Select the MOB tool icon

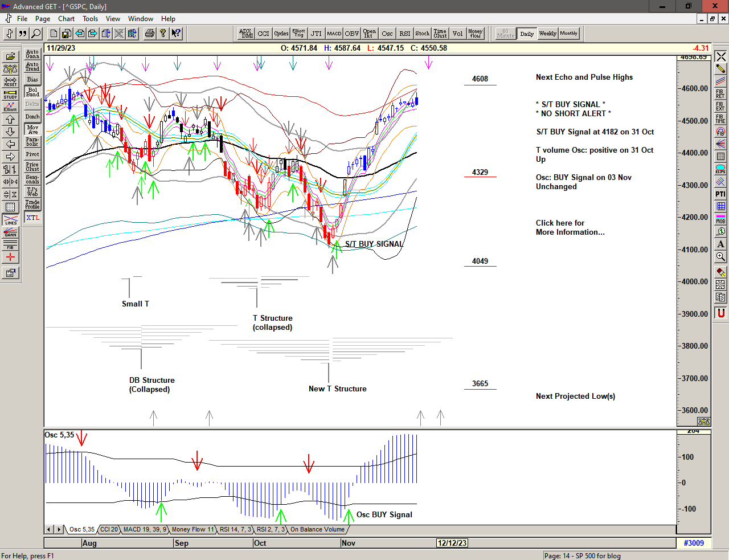pyautogui.click(x=720, y=219)
